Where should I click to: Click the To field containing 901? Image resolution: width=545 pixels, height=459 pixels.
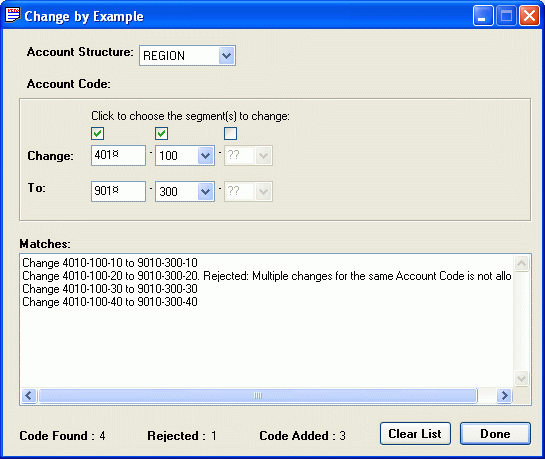coord(119,191)
